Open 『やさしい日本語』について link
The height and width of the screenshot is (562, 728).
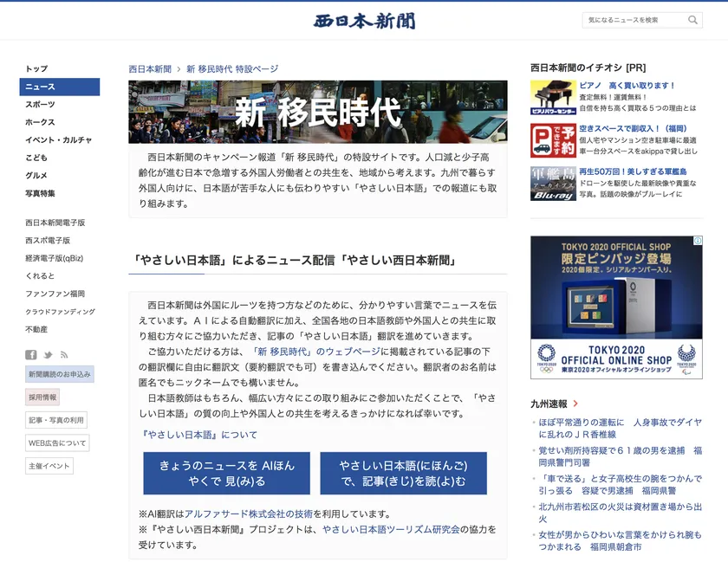point(198,435)
